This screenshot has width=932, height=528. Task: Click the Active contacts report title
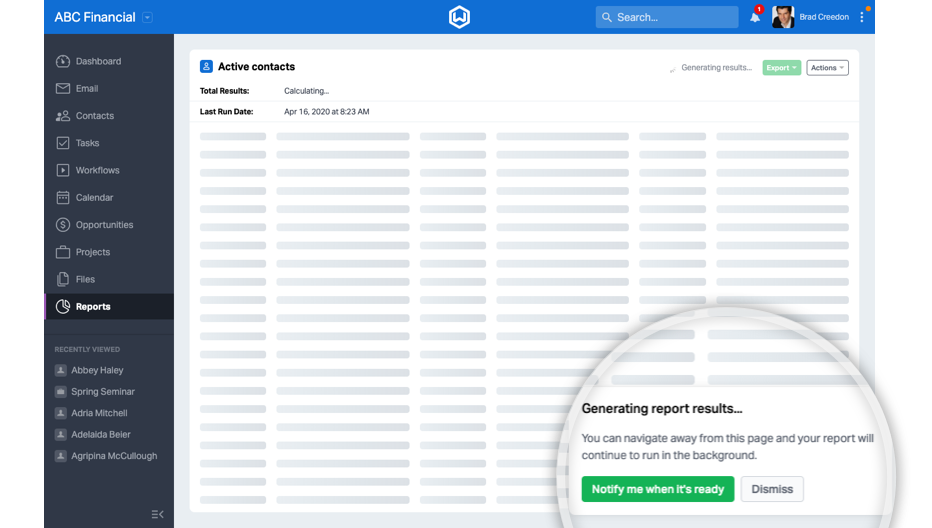(x=256, y=67)
